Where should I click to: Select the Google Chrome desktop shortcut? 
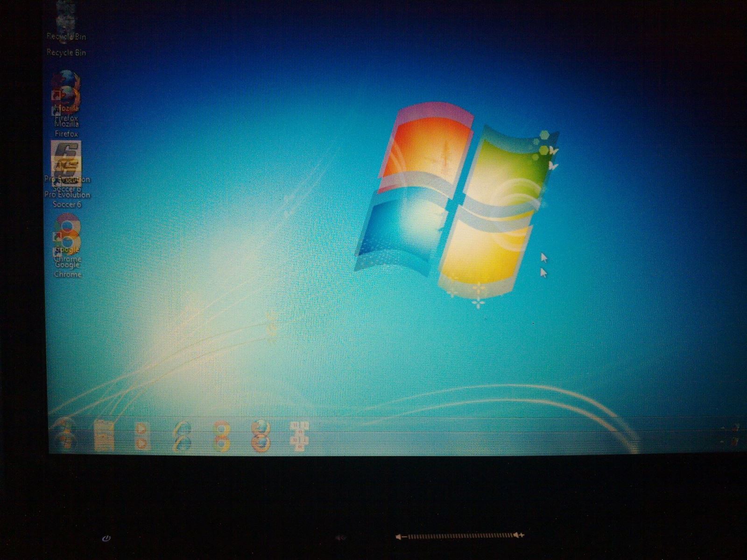point(67,245)
